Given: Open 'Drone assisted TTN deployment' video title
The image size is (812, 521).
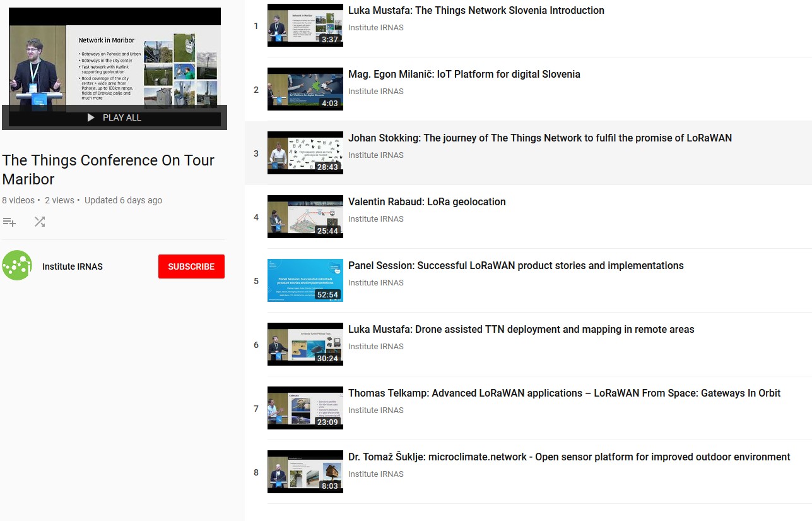Looking at the screenshot, I should tap(521, 330).
